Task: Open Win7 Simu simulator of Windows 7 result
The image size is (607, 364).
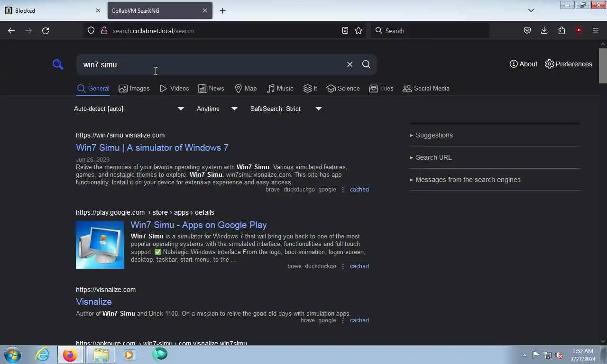Action: 152,147
